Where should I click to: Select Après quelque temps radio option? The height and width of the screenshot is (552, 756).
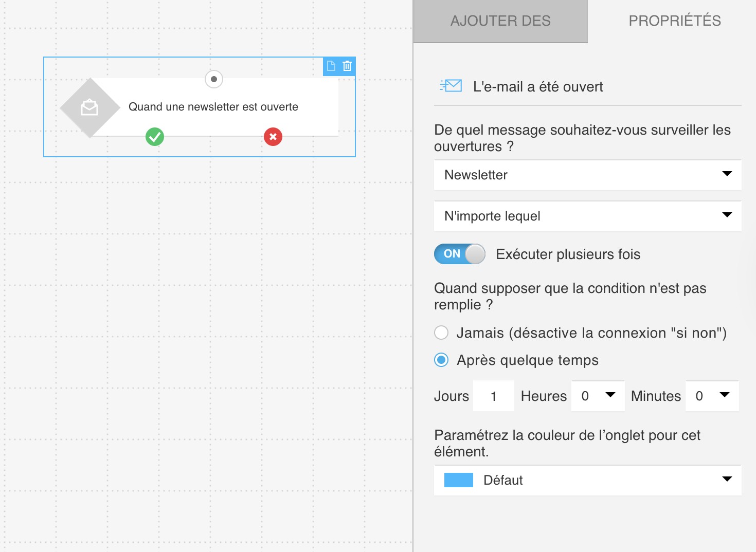[x=441, y=360]
